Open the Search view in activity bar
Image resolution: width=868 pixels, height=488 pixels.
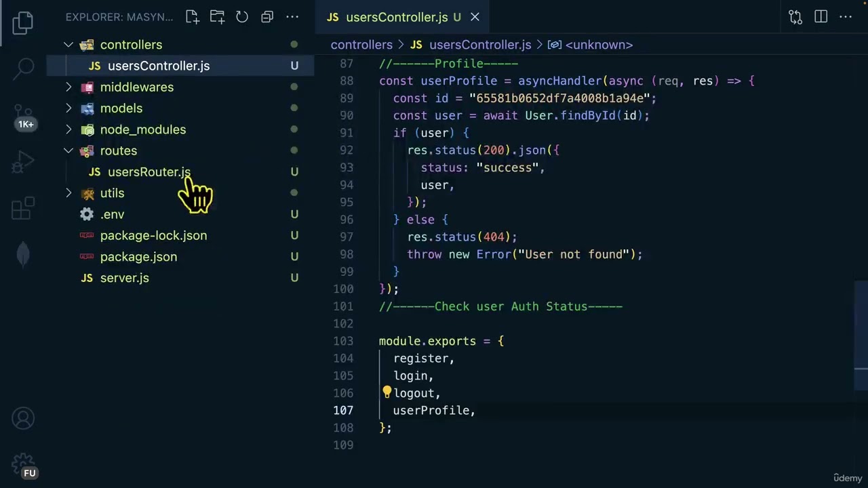tap(24, 68)
